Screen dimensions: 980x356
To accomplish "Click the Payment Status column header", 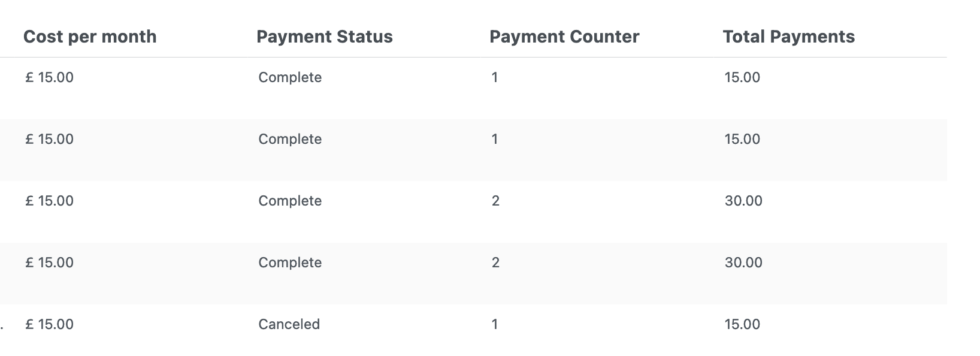I will [325, 37].
